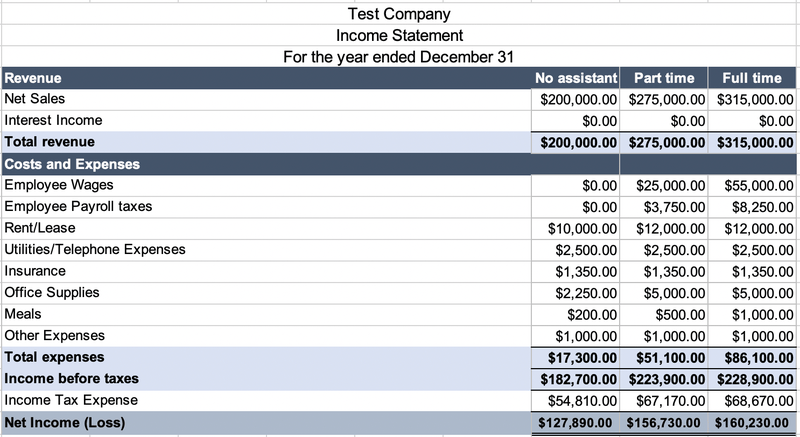Screen dimensions: 800x437
Task: Select Total revenue under Full time
Action: [x=752, y=142]
